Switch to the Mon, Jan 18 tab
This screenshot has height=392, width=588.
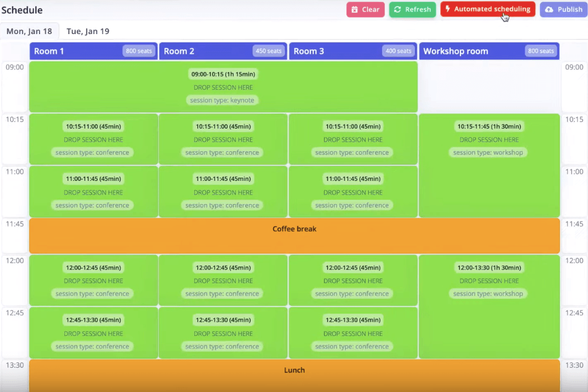point(29,31)
